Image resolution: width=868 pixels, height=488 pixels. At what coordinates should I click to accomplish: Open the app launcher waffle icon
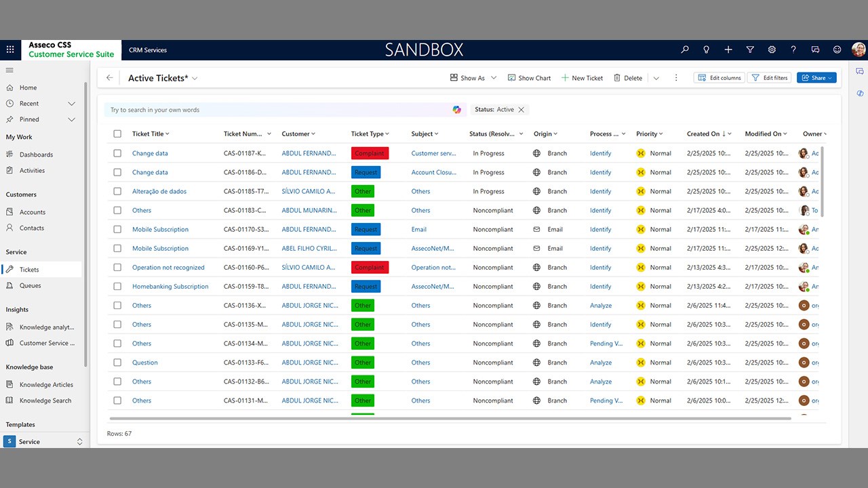[x=10, y=49]
